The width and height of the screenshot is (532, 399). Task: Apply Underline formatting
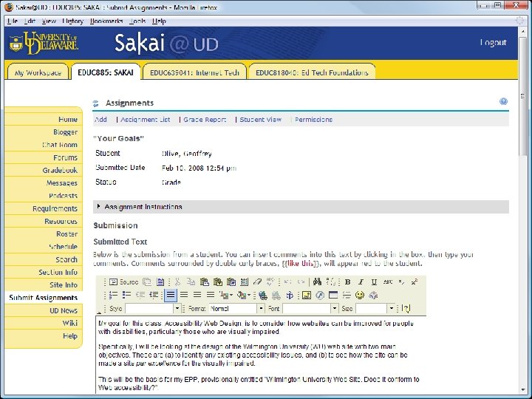pyautogui.click(x=374, y=282)
